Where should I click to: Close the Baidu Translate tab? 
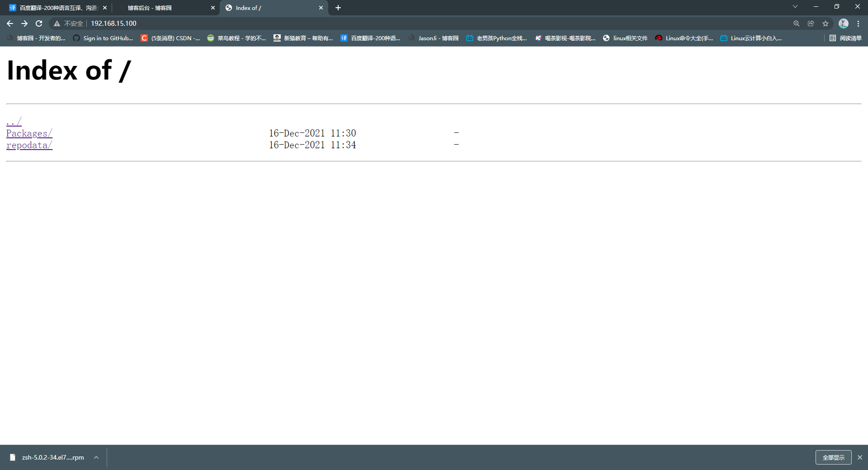pos(105,8)
